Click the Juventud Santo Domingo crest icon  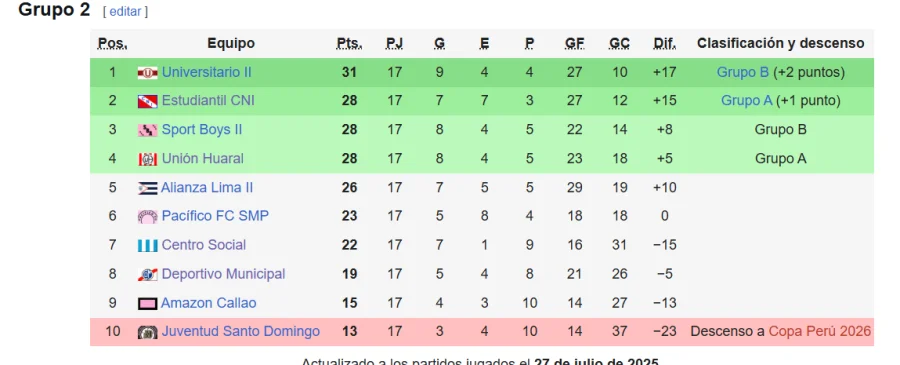coord(148,332)
